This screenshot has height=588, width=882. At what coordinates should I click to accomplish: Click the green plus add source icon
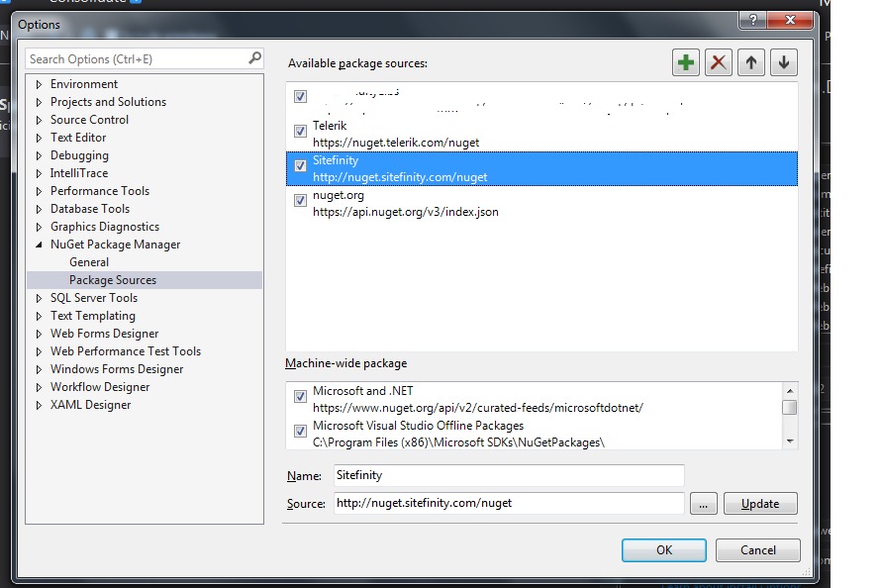point(685,62)
